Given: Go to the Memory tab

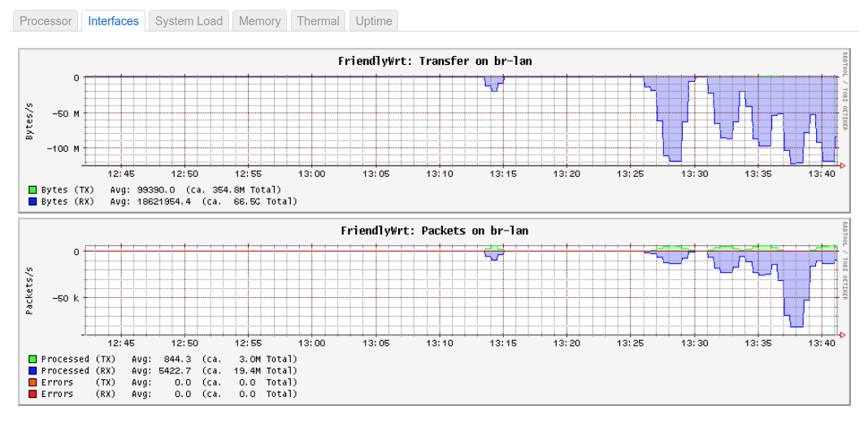Looking at the screenshot, I should [259, 21].
